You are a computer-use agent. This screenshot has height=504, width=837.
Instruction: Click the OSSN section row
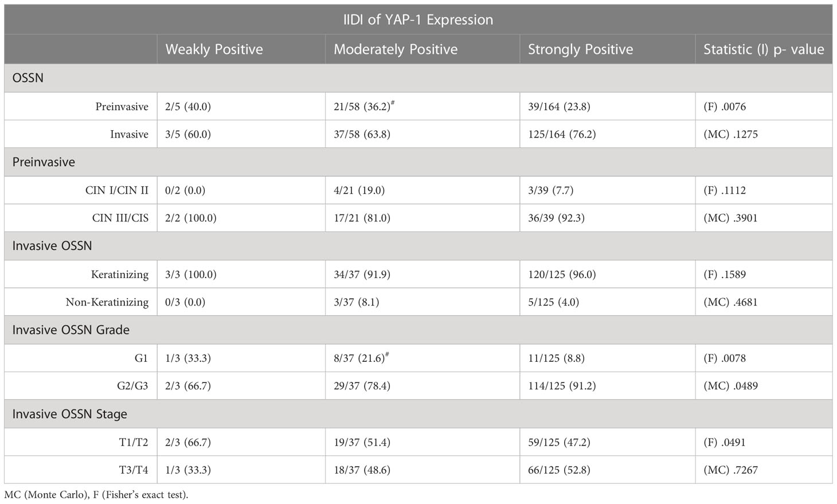coord(418,78)
